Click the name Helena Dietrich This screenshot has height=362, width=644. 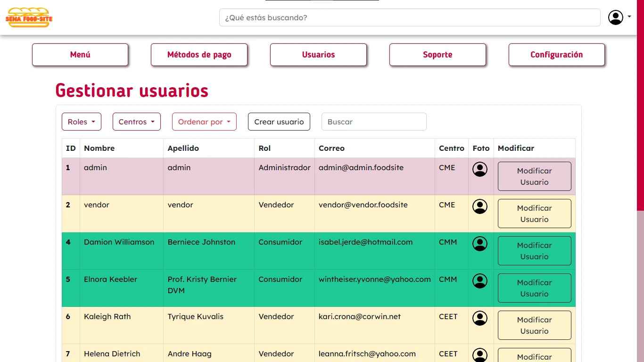pyautogui.click(x=112, y=354)
